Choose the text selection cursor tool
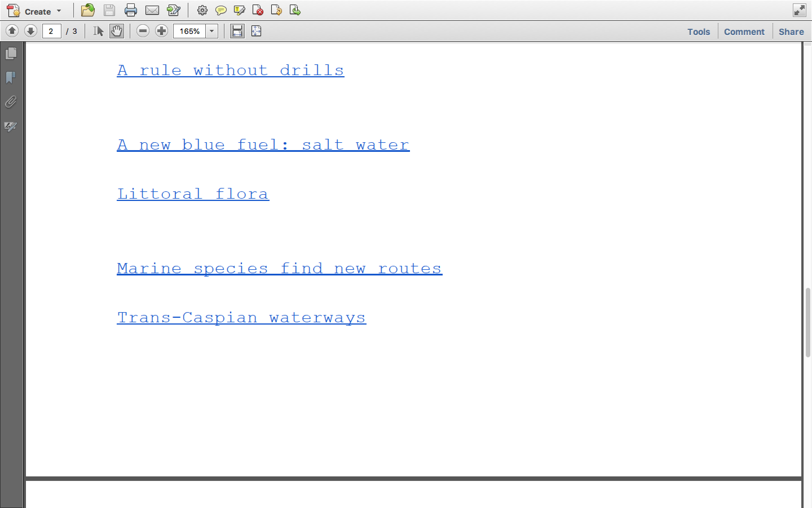The height and width of the screenshot is (508, 812). (x=98, y=31)
